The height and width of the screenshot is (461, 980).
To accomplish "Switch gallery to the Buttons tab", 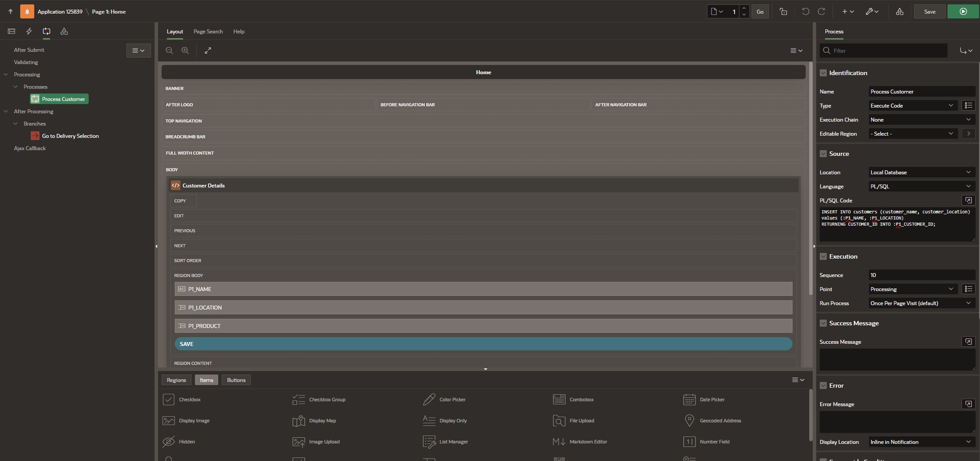I will point(236,380).
